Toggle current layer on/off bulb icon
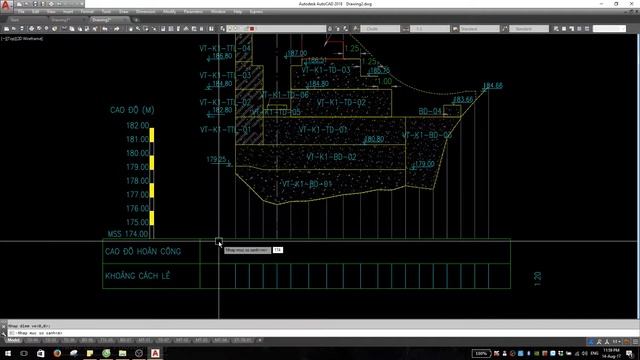 [x=230, y=29]
